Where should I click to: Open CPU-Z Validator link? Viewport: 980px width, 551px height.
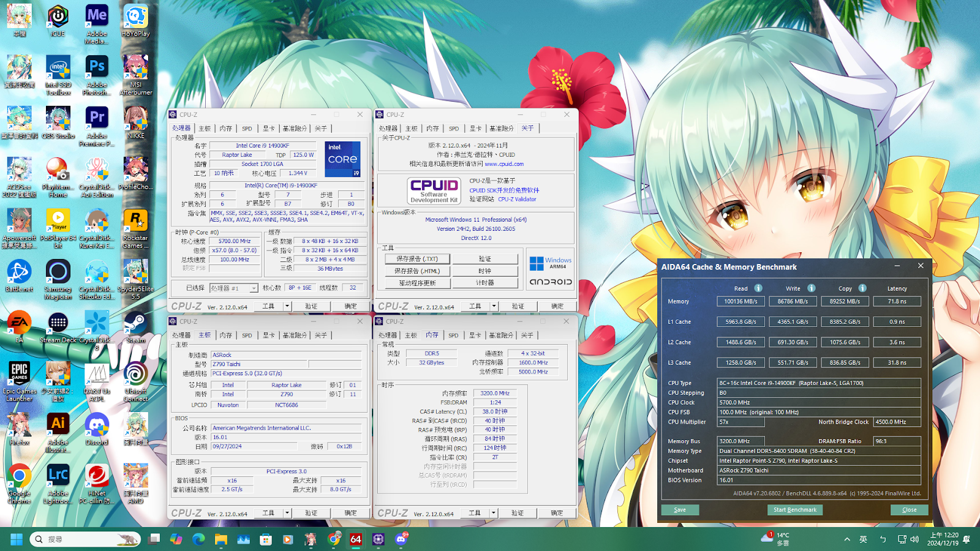tap(517, 200)
